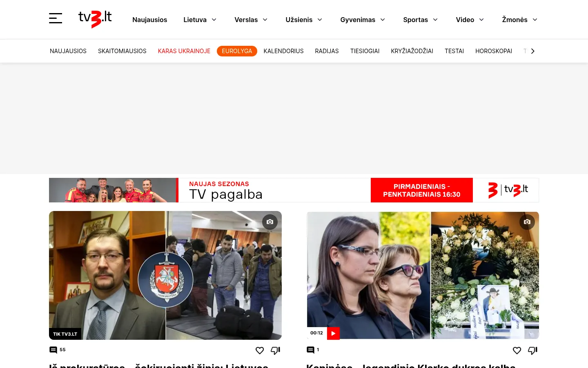The image size is (588, 368).
Task: Click PIRMADIENIAIS - PENKTADIENIAIS 16:30 red box
Action: pos(422,190)
